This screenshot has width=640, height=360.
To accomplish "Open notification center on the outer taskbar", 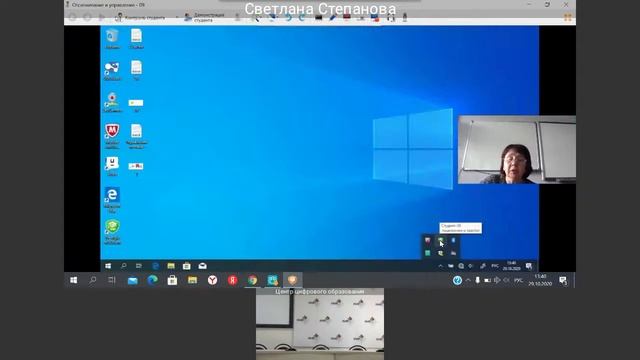I will pos(563,280).
